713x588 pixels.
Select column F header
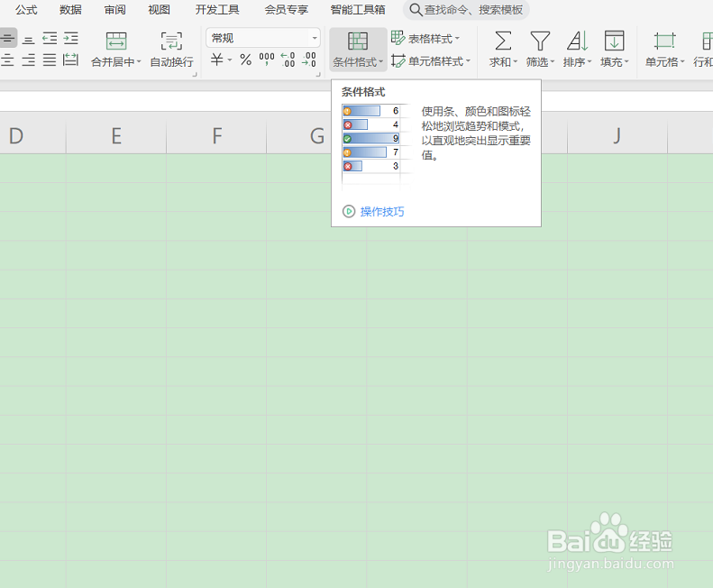click(216, 135)
